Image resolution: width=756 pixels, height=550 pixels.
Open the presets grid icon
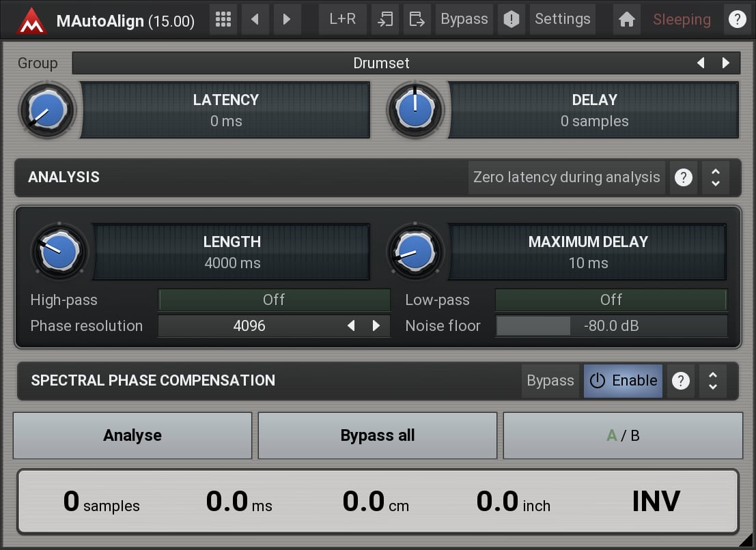click(223, 19)
